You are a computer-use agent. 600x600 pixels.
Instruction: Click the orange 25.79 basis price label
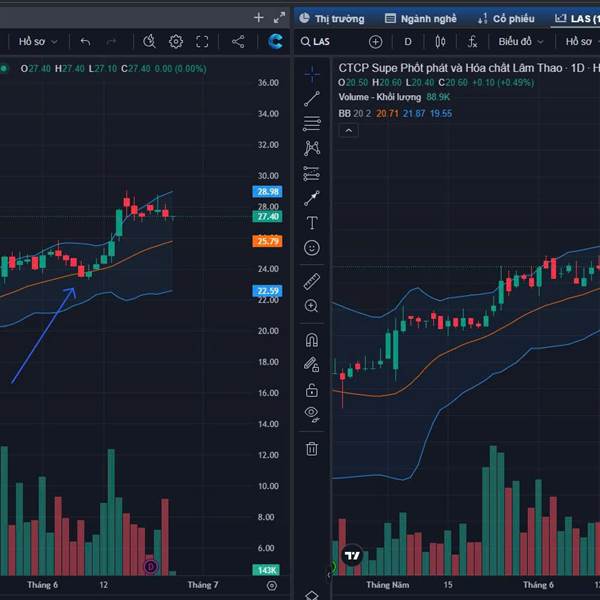point(267,241)
